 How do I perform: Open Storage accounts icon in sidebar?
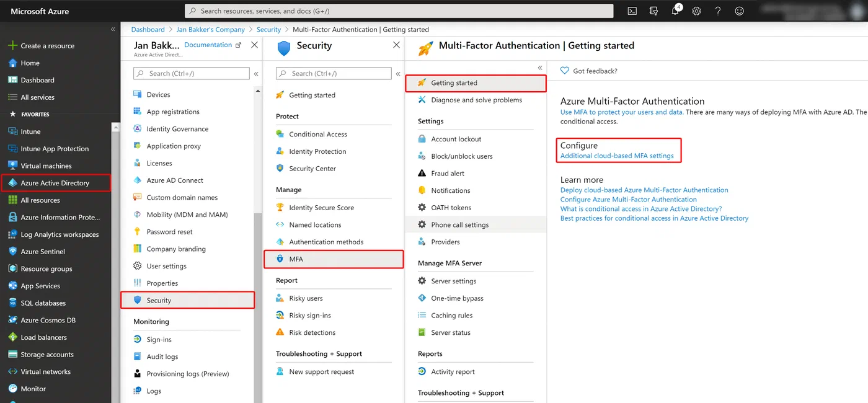pyautogui.click(x=12, y=355)
